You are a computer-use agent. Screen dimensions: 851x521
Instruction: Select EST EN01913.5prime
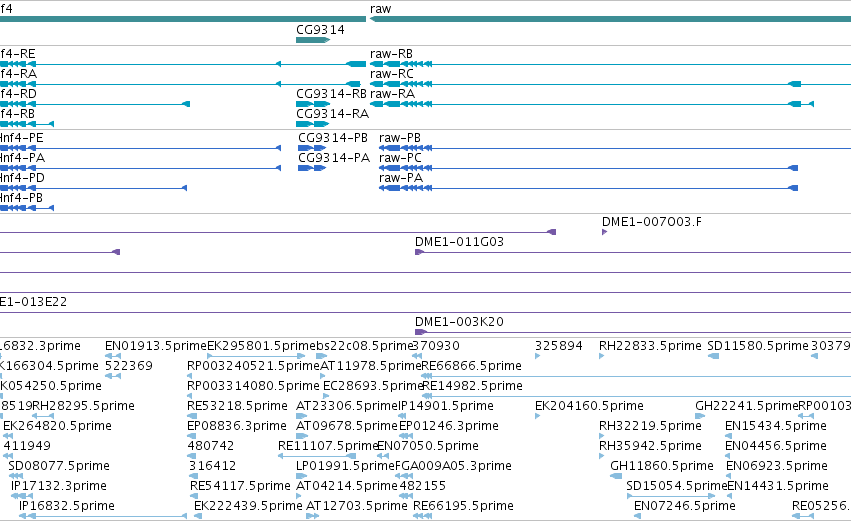(x=113, y=356)
